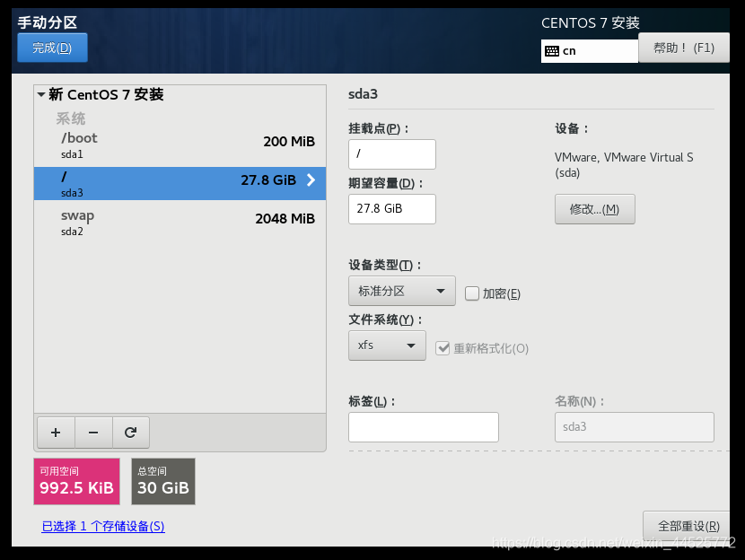Image resolution: width=745 pixels, height=560 pixels.
Task: Click the 总空间 30 GiB box
Action: click(x=163, y=481)
